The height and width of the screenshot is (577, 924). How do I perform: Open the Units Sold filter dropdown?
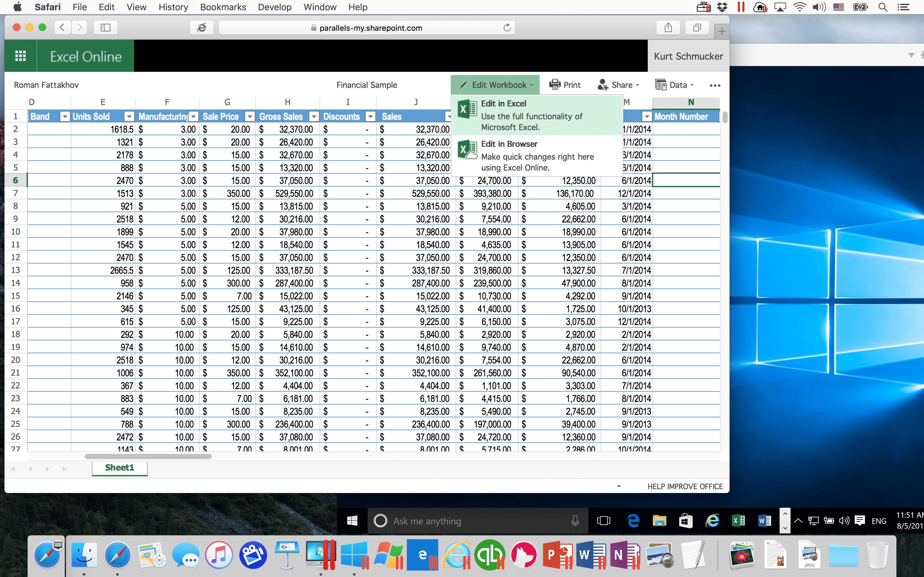point(129,117)
